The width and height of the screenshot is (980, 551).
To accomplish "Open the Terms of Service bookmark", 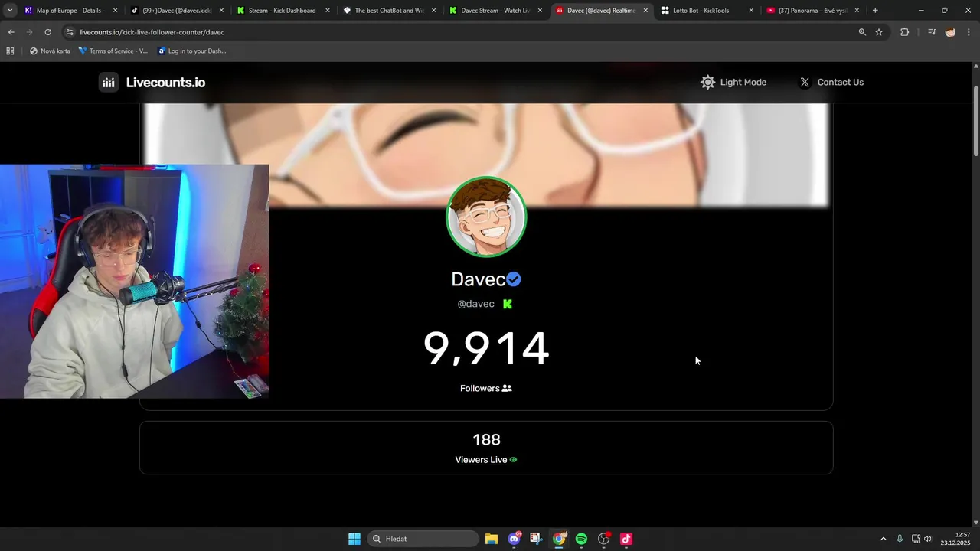I will pos(113,51).
